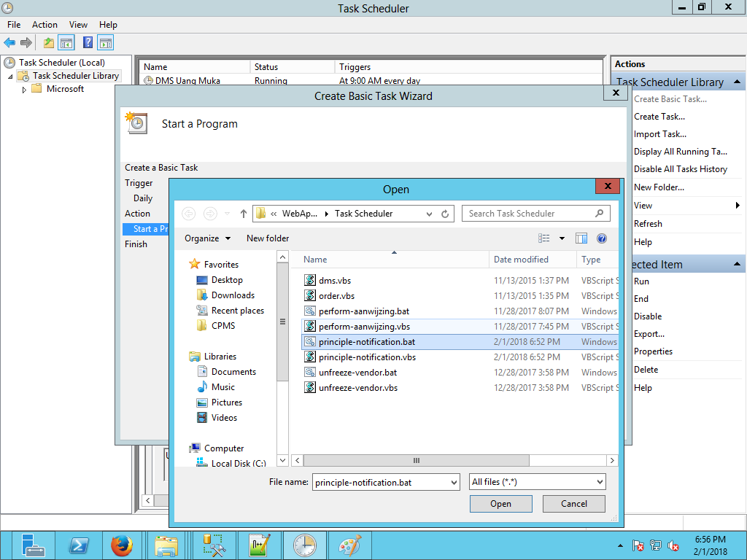Toggle the preview pane icon
Screen dimensions: 747x560
pyautogui.click(x=581, y=238)
